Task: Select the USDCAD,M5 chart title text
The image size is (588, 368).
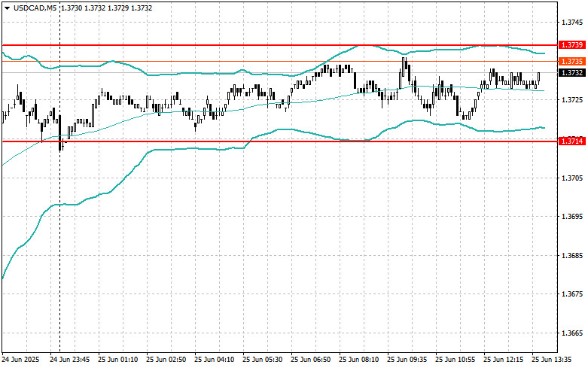Action: click(35, 8)
